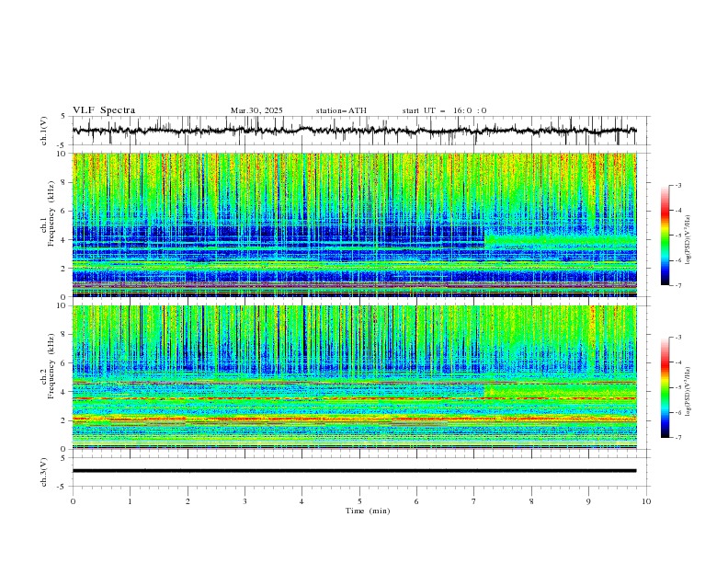Click the 'Time (min)' axis label
Screen dimensions: 728x563
click(x=368, y=511)
